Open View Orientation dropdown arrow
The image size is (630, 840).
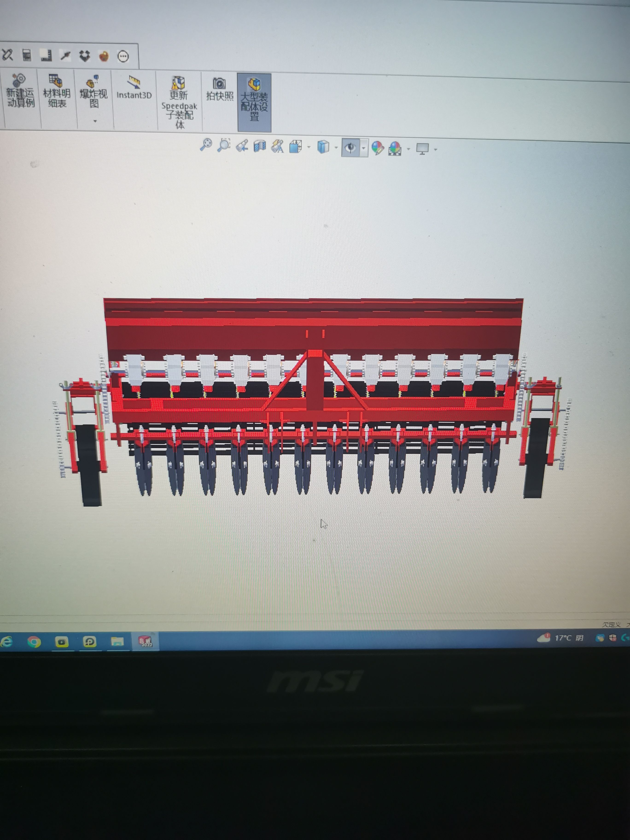coord(309,147)
